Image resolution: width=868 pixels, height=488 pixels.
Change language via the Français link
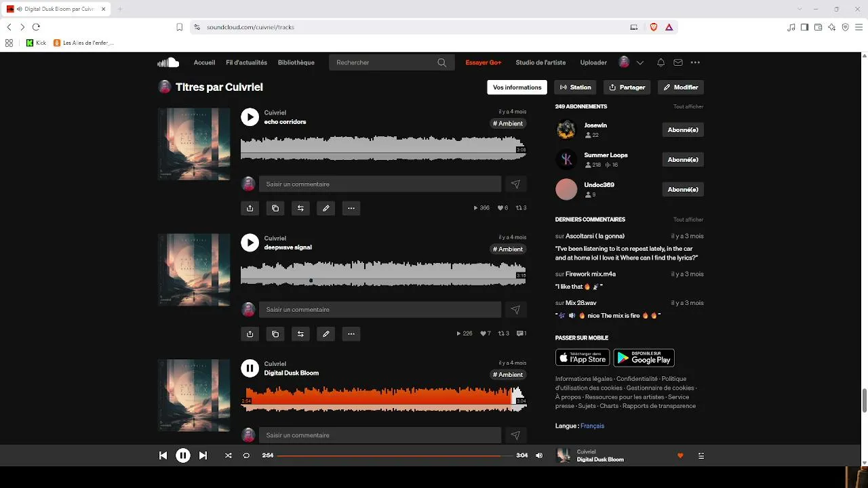[x=592, y=426]
